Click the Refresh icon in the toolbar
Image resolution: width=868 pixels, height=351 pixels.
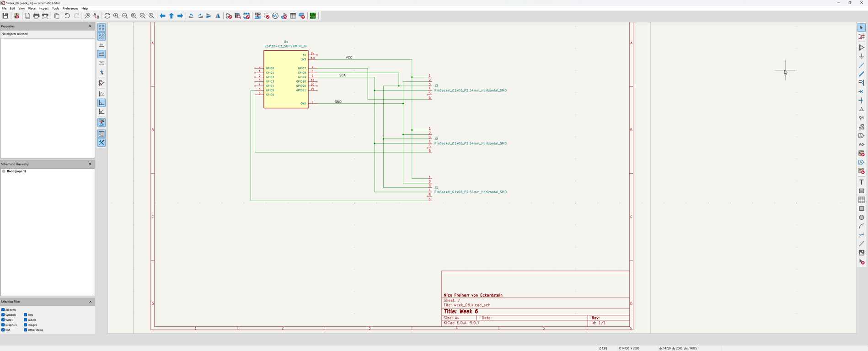[107, 16]
